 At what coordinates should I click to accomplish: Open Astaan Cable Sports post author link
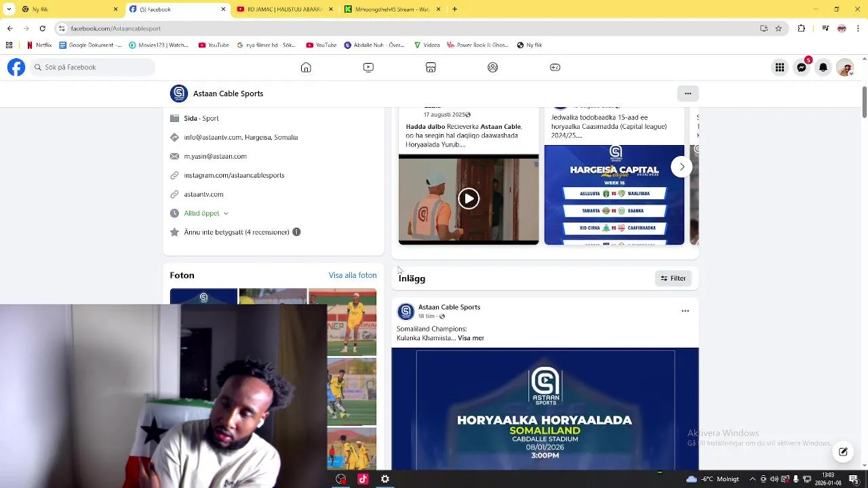449,307
